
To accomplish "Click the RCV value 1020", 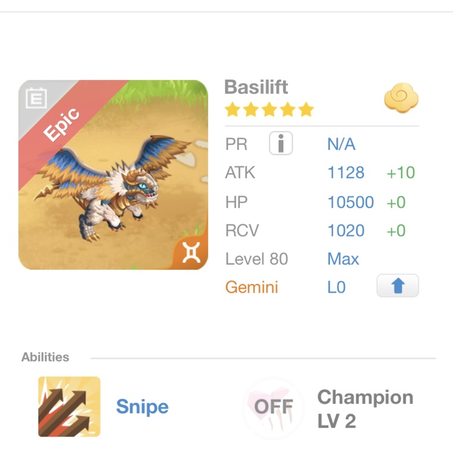I will pos(346,230).
